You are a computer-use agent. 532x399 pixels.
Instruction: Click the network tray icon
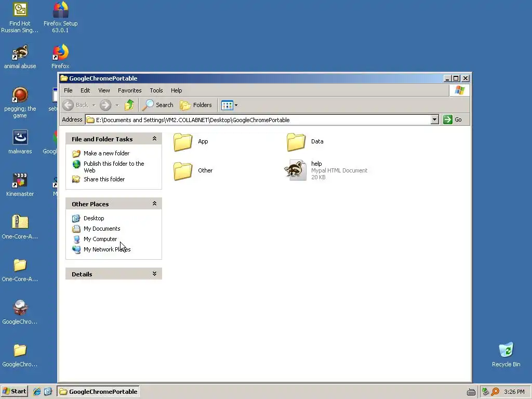485,392
